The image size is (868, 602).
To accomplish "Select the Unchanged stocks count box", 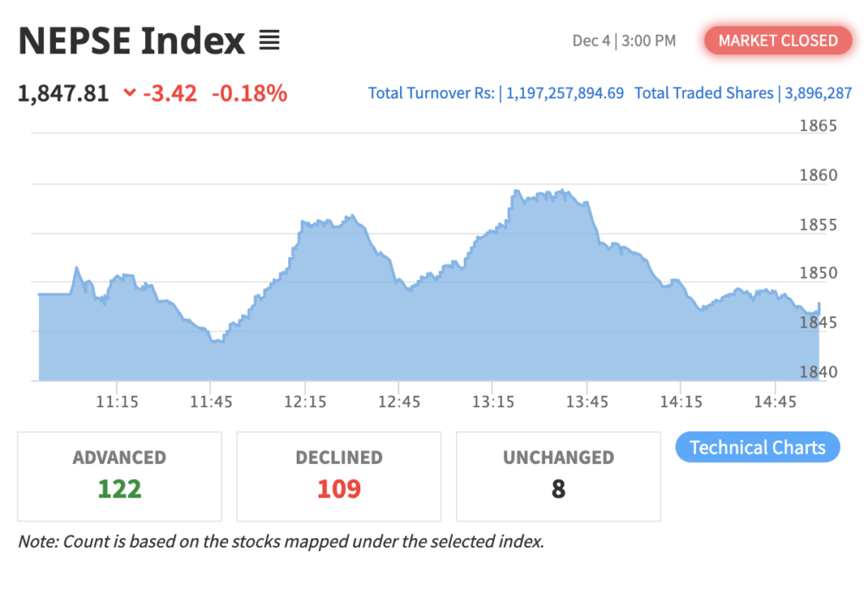I will point(558,476).
